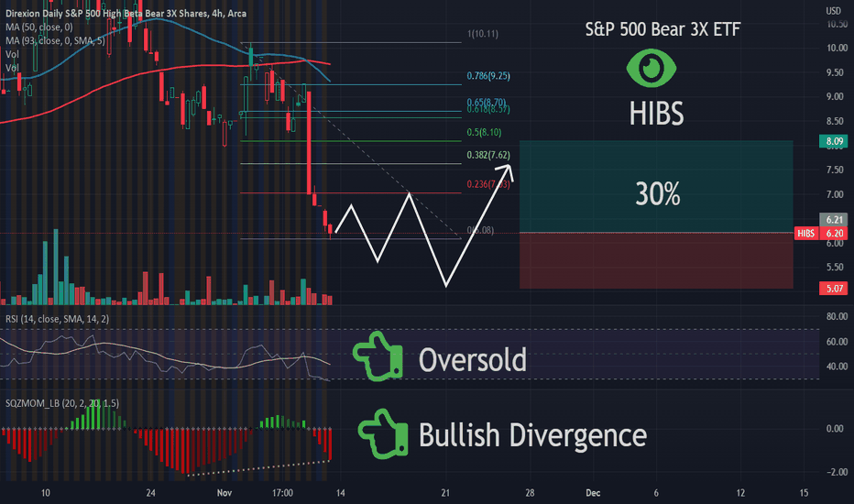
Task: Click the '14' date on the time axis
Action: [340, 493]
